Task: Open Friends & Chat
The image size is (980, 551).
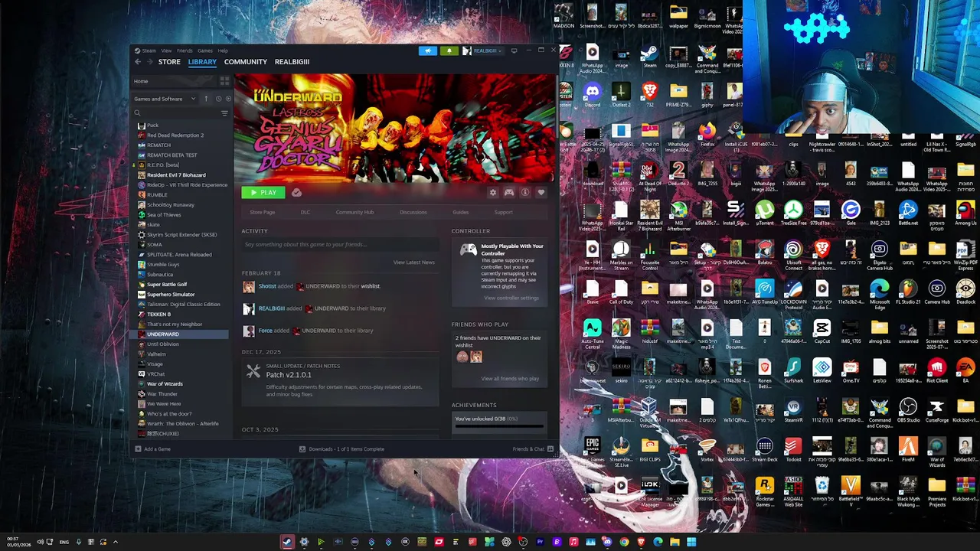Action: [533, 449]
